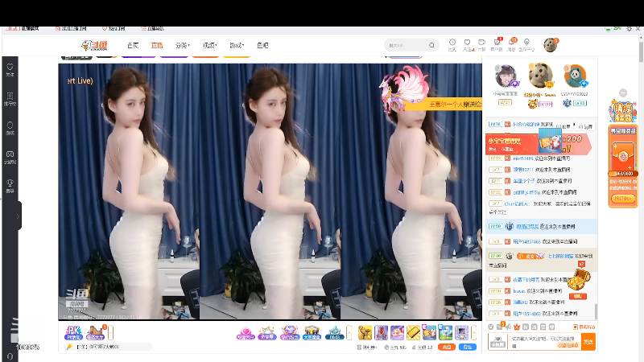The height and width of the screenshot is (362, 644).
Task: Click the page vertical scrollbar thumb
Action: 641,51
